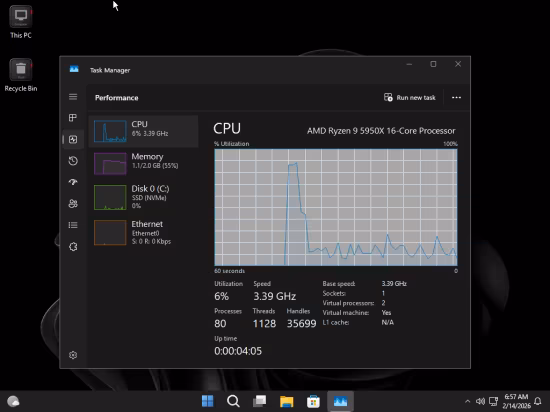Click the Task Manager taskbar icon
The width and height of the screenshot is (550, 412).
pos(340,401)
